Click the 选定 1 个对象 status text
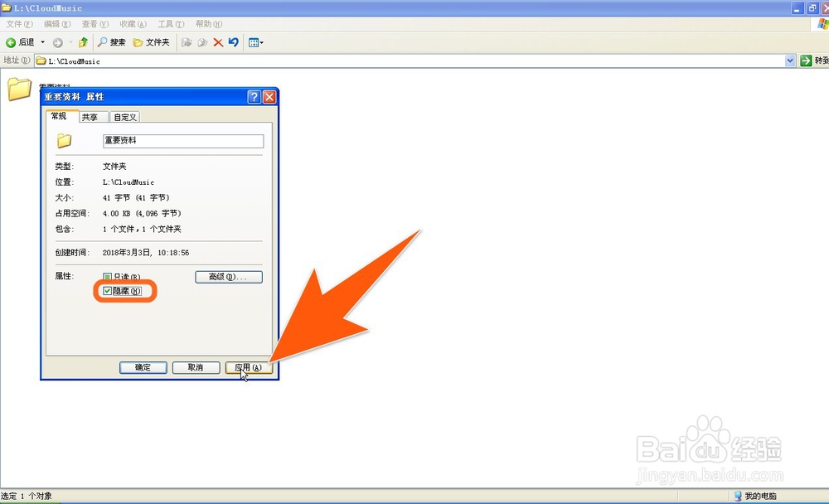Screen dimensions: 829x504 coord(27,496)
